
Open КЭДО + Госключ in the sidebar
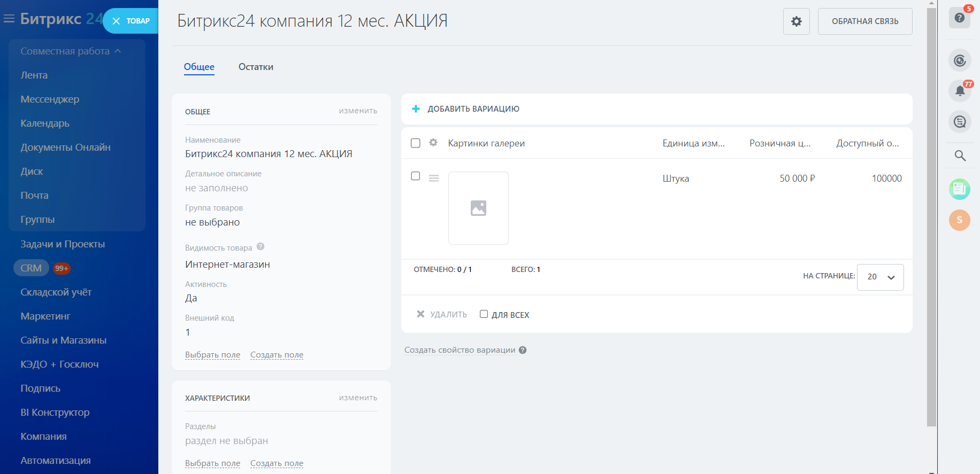(59, 364)
